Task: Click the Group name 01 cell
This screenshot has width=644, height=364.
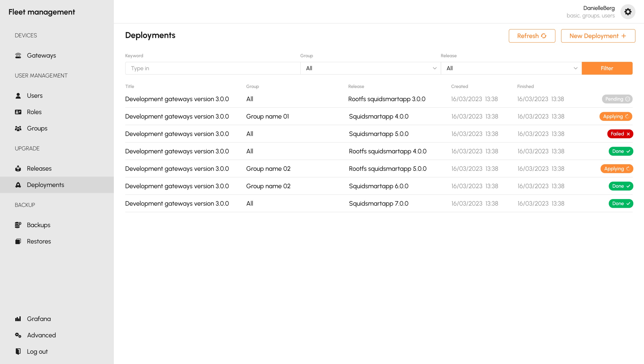Action: 268,117
